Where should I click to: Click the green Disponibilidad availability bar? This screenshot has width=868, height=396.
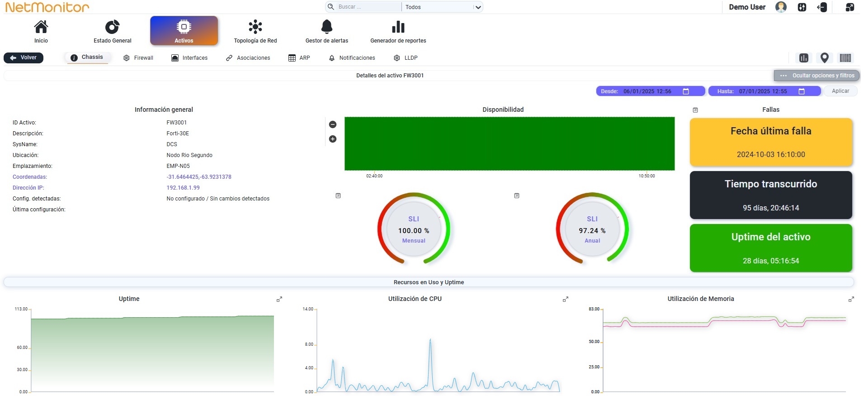(x=509, y=143)
